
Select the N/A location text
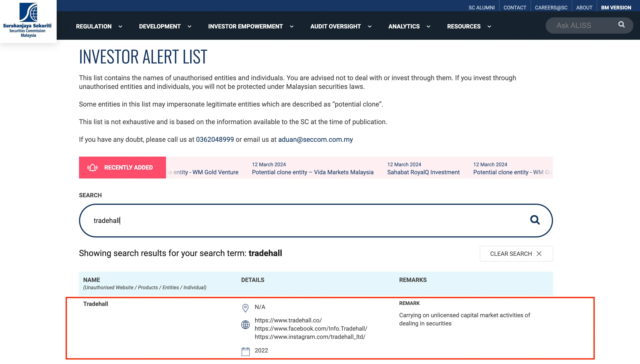260,307
